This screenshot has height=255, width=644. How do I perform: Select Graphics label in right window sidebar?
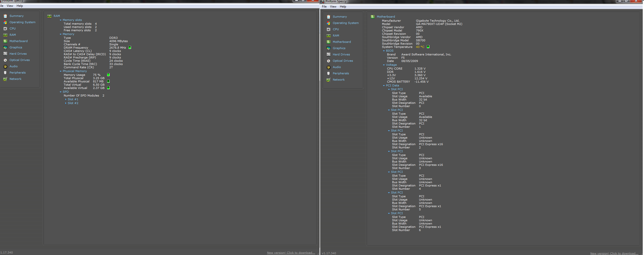point(339,48)
